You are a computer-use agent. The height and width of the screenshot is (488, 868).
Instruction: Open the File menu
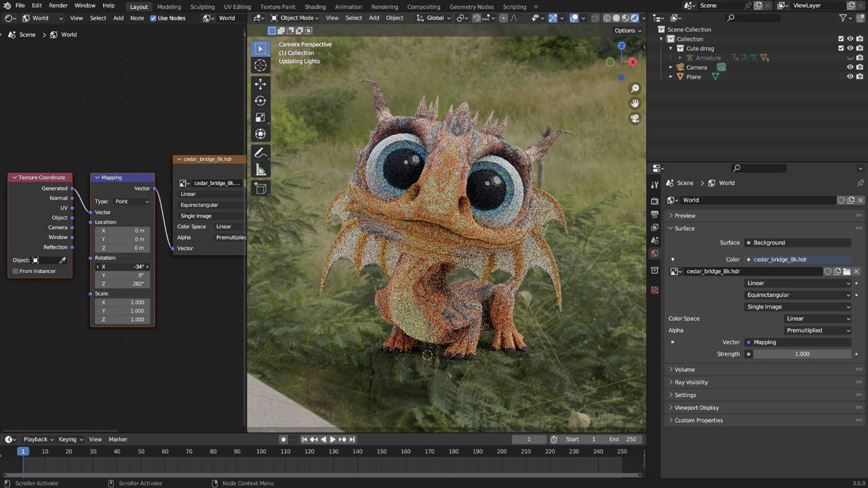click(x=20, y=6)
